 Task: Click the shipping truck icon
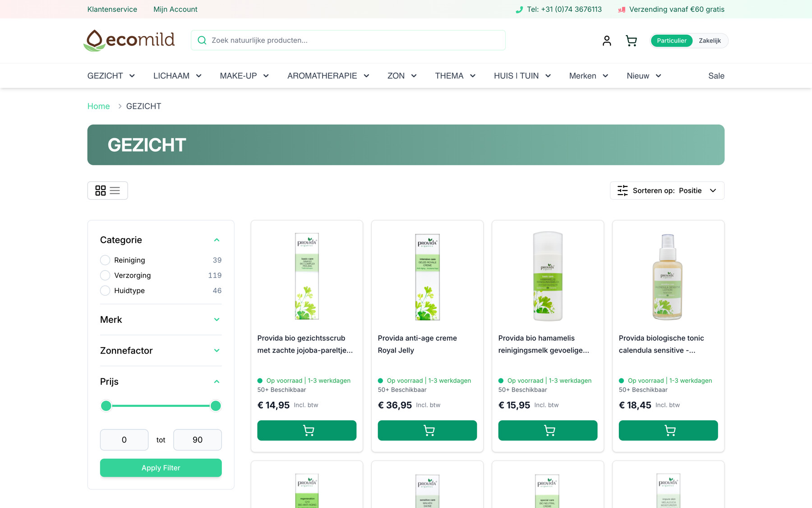[622, 9]
